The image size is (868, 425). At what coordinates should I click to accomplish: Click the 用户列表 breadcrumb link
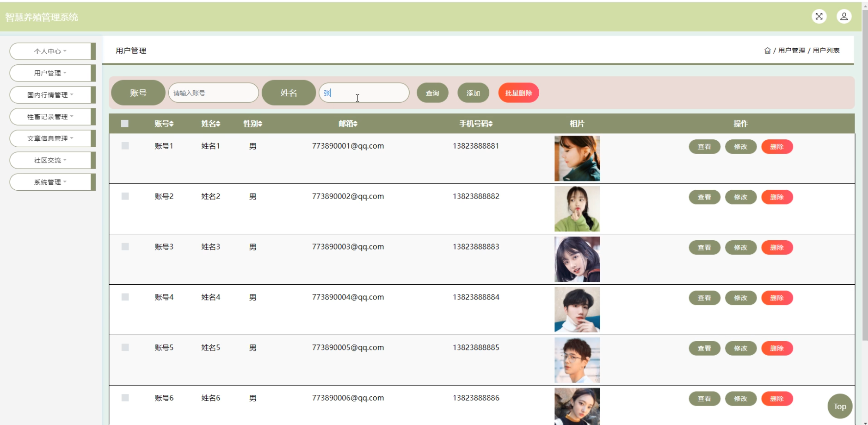pyautogui.click(x=826, y=50)
